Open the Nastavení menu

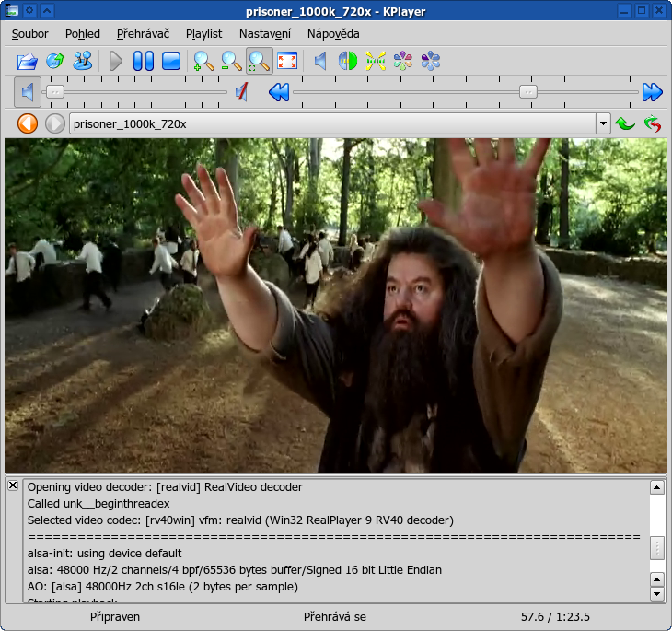pos(265,34)
